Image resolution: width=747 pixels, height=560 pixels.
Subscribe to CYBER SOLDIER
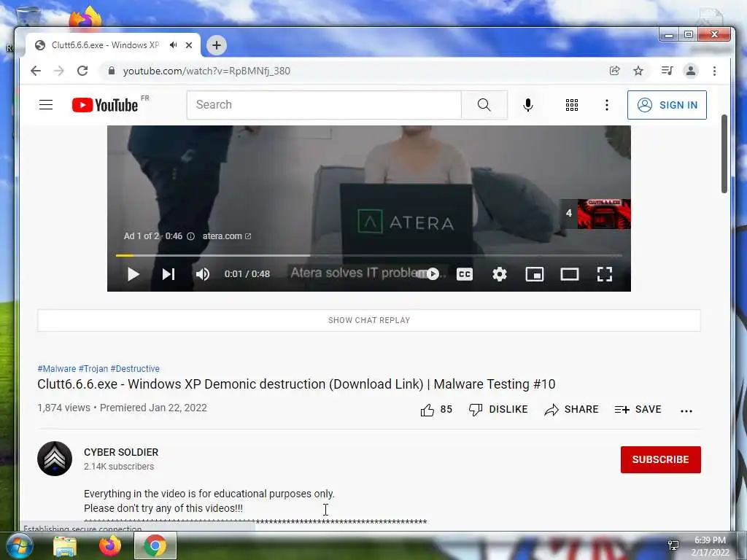660,459
